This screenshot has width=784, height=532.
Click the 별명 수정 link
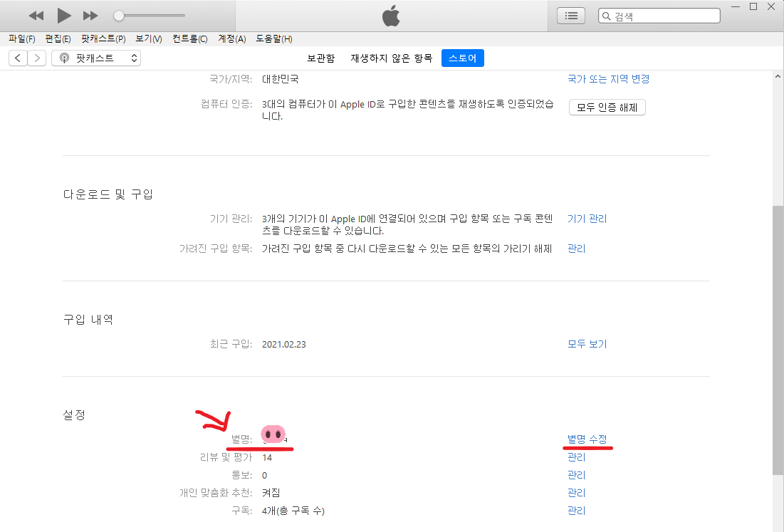pyautogui.click(x=587, y=439)
